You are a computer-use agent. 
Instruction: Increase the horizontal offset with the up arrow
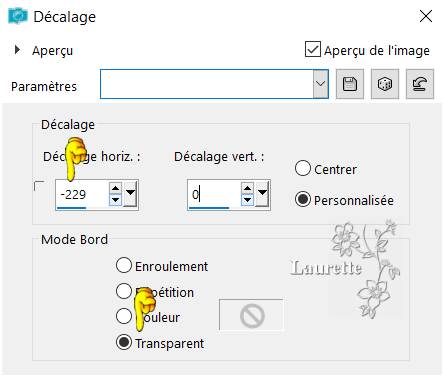click(115, 188)
